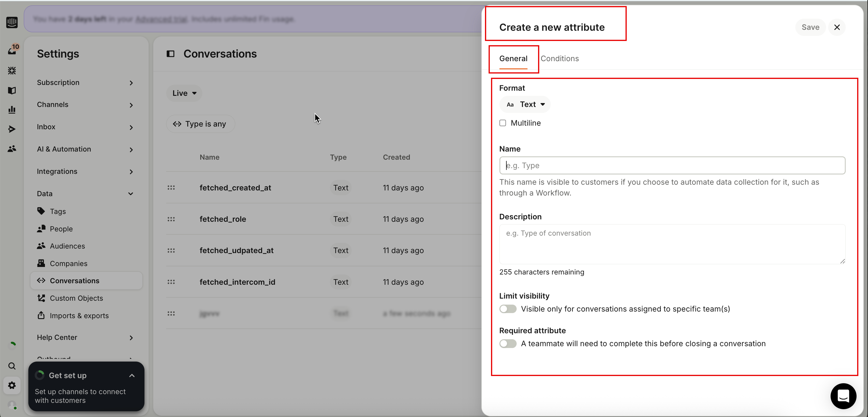The image size is (868, 417).
Task: Open the Live status dropdown
Action: 184,93
